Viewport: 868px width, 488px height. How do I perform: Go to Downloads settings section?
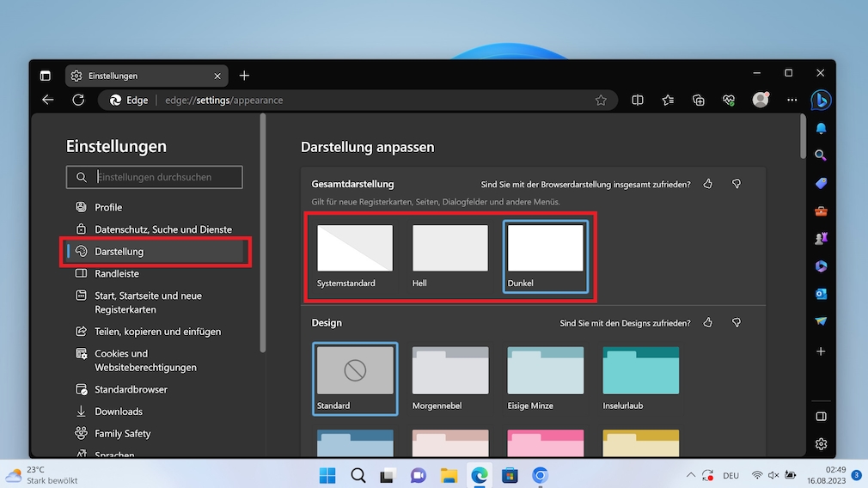click(x=118, y=412)
